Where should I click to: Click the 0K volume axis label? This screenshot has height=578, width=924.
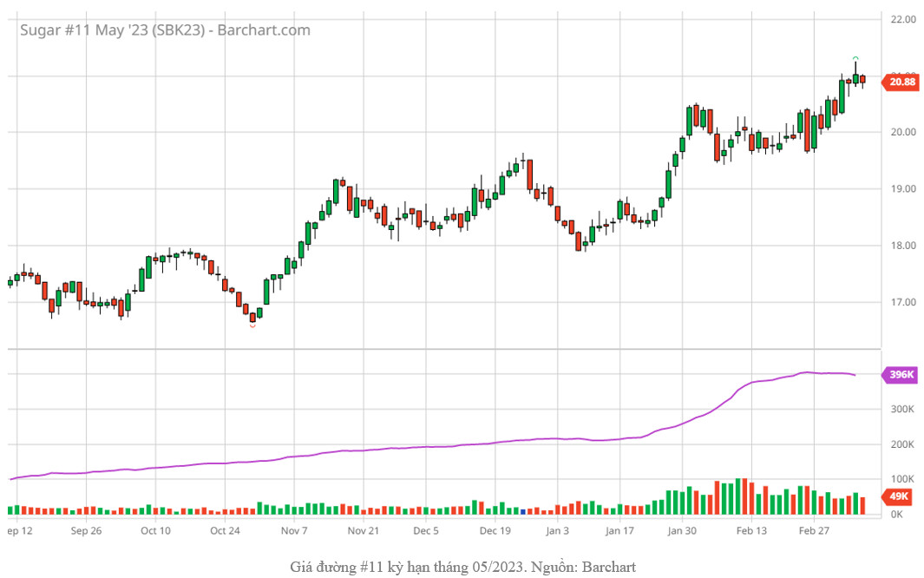(897, 515)
